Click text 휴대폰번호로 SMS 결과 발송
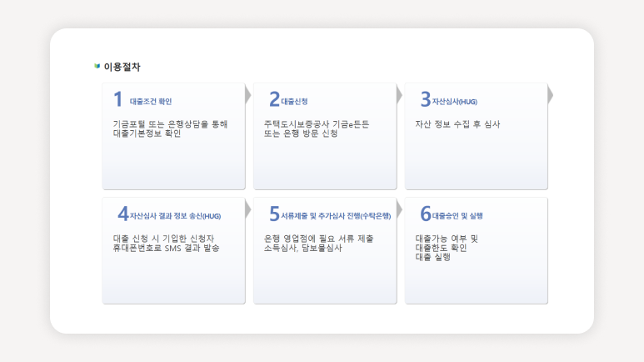The height and width of the screenshot is (362, 644). pos(166,248)
